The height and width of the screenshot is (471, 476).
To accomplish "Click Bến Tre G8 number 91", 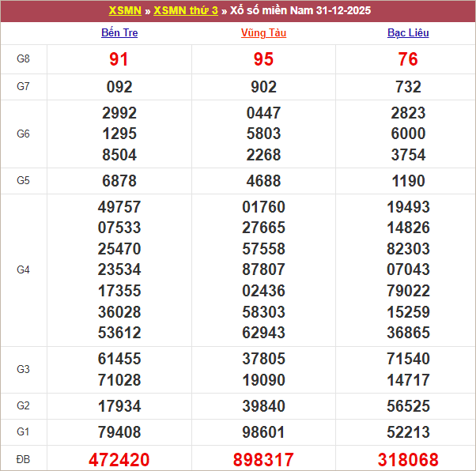I will click(119, 59).
